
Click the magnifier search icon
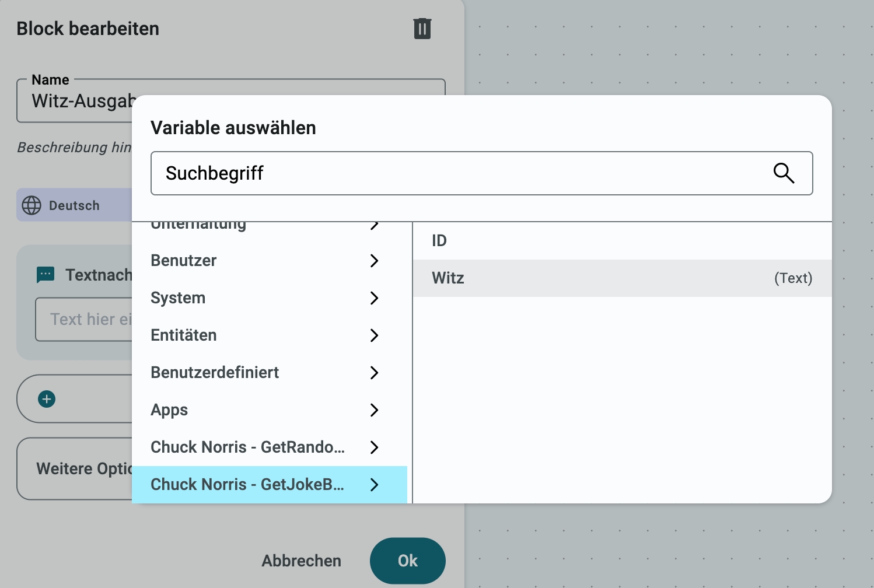783,173
